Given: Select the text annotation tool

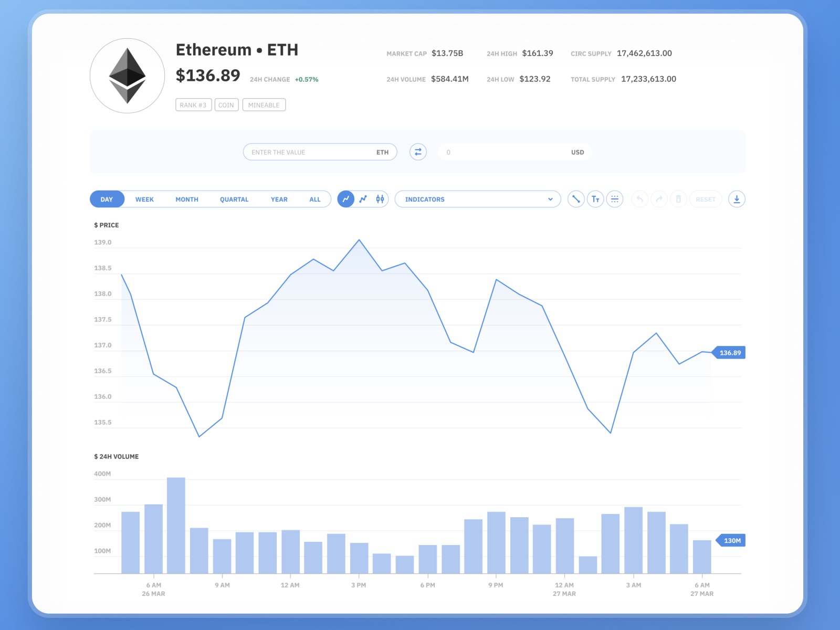Looking at the screenshot, I should pos(595,199).
